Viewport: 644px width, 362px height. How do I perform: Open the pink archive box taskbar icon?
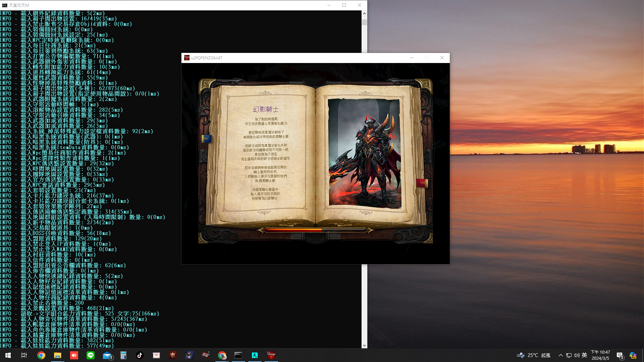(x=156, y=355)
